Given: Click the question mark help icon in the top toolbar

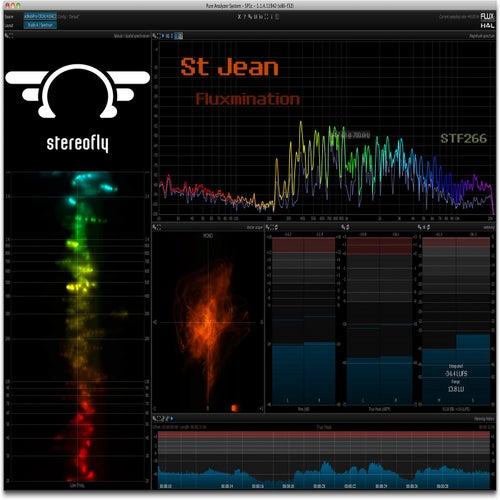Looking at the screenshot, I should [x=244, y=16].
